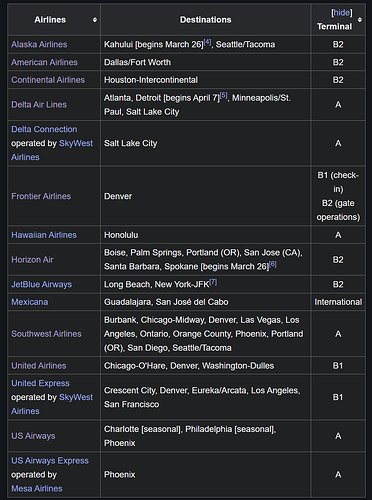Select the Honolulu destination cell
The width and height of the screenshot is (372, 500).
[206, 235]
